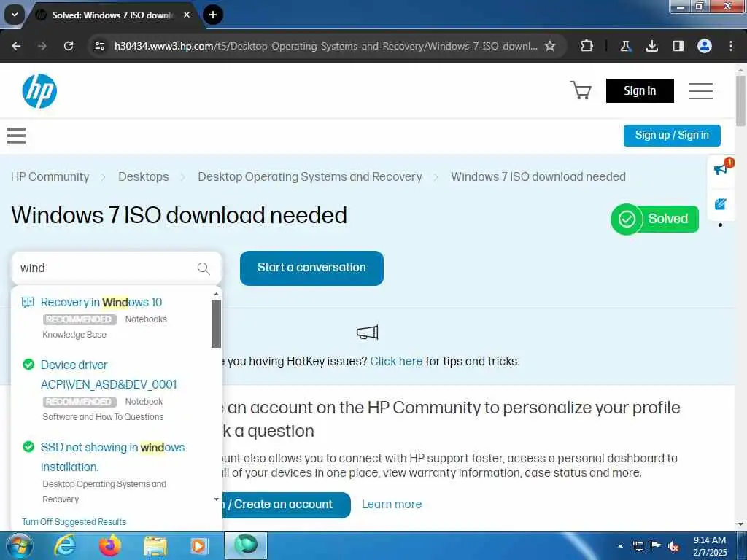Open Chrome Labs flask icon
Image resolution: width=747 pixels, height=560 pixels.
click(625, 46)
